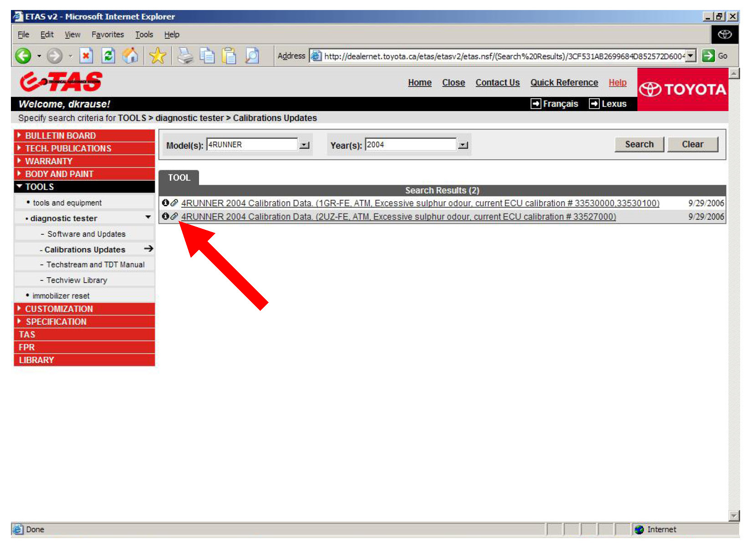Viewport: 756px width, 548px height.
Task: Collapse the TOOLS sidebar section
Action: 39,187
